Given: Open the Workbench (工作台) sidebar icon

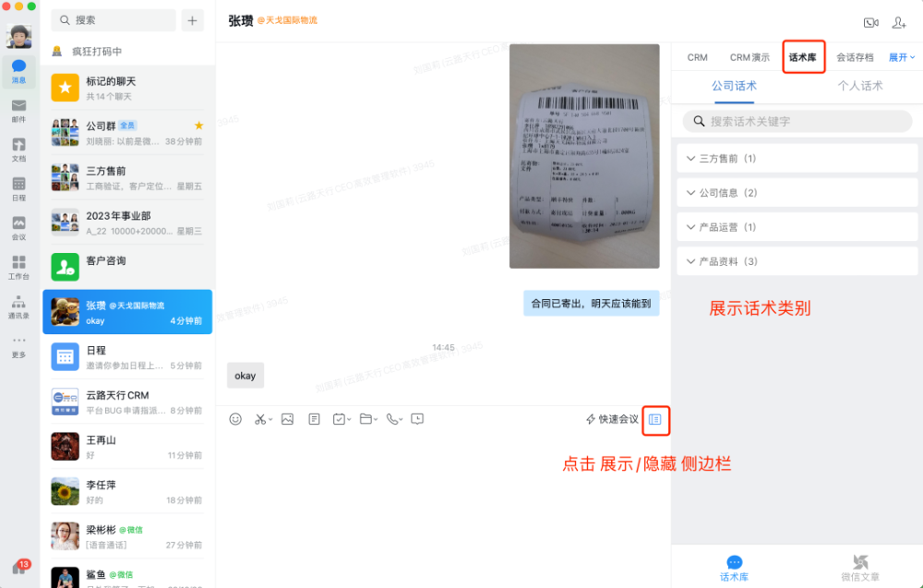Looking at the screenshot, I should click(x=18, y=267).
